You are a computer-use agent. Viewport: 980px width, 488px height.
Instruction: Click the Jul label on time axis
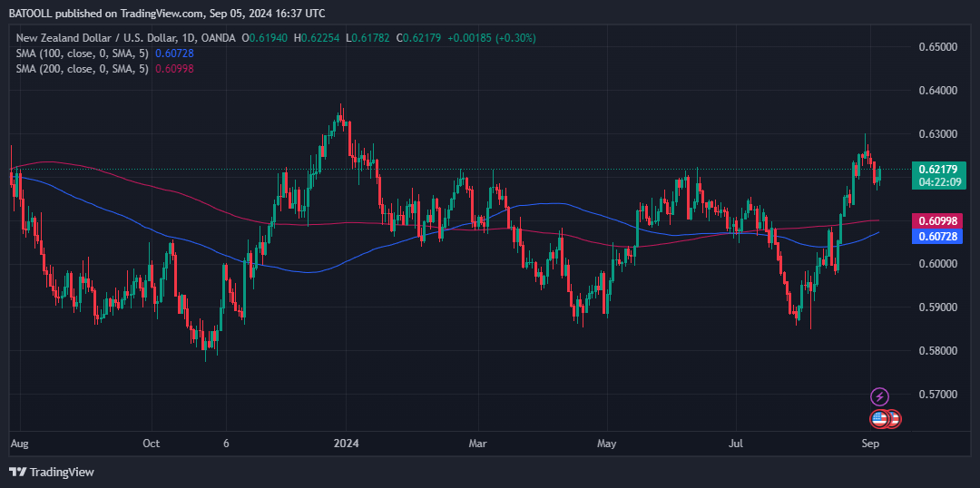click(x=736, y=444)
